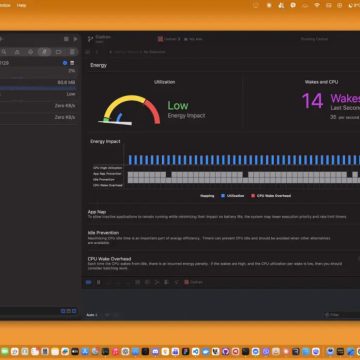Click the purple 14 wakes count
Viewport: 360px width, 360px height.
[313, 101]
